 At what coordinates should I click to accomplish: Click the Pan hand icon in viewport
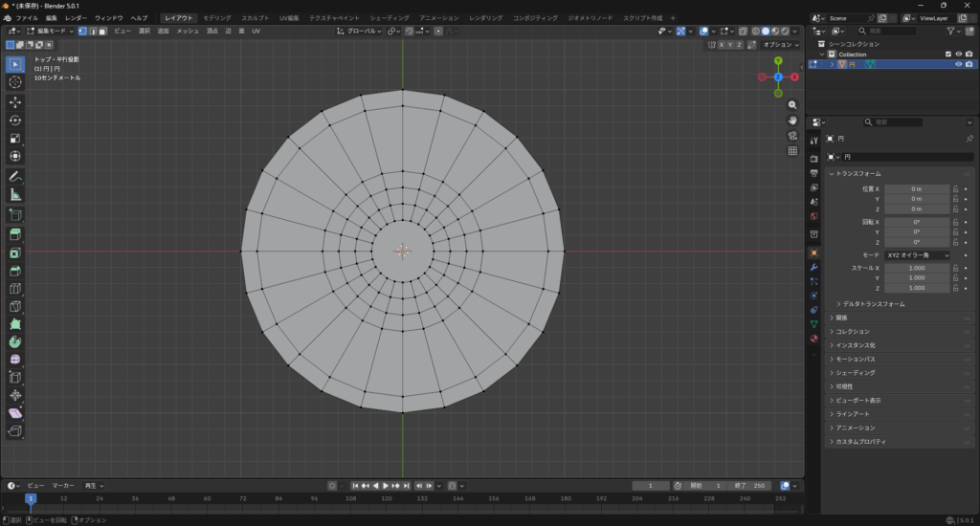(x=792, y=121)
